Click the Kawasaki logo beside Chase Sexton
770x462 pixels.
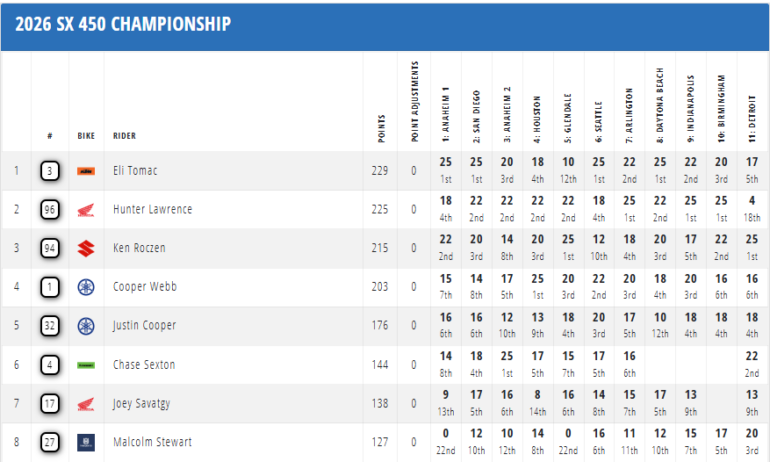click(x=85, y=365)
